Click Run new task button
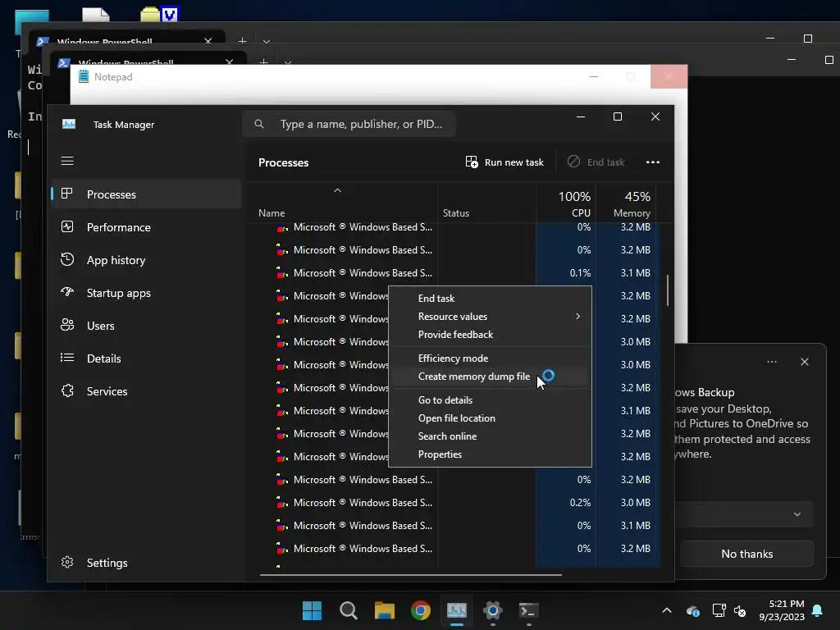The height and width of the screenshot is (630, 840). (504, 162)
